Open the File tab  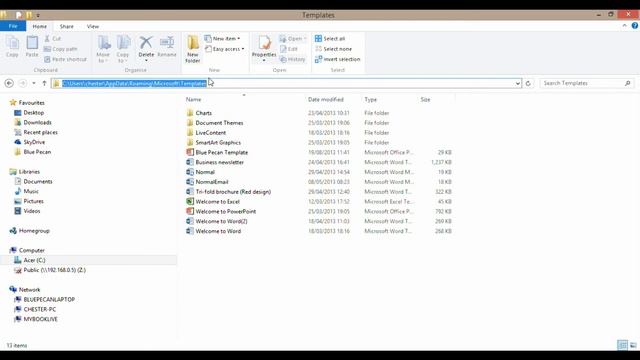13,26
